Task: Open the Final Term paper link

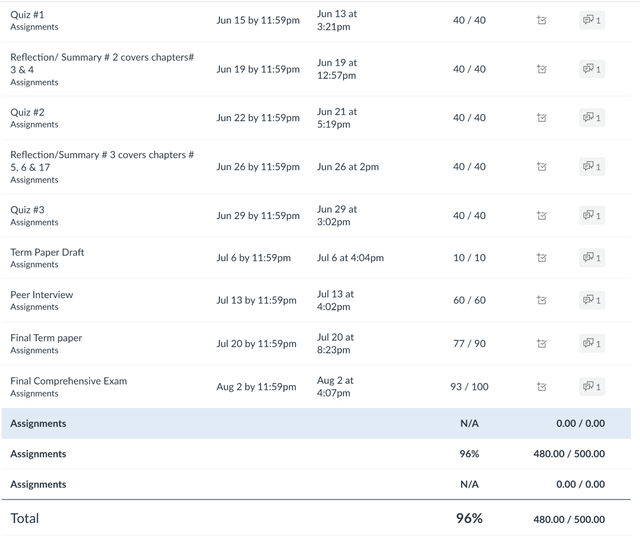Action: (46, 338)
